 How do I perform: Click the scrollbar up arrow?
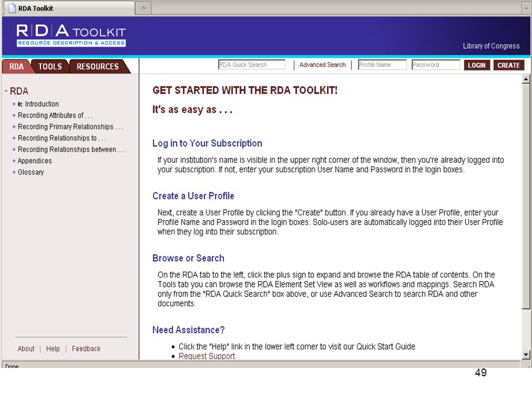tap(526, 79)
